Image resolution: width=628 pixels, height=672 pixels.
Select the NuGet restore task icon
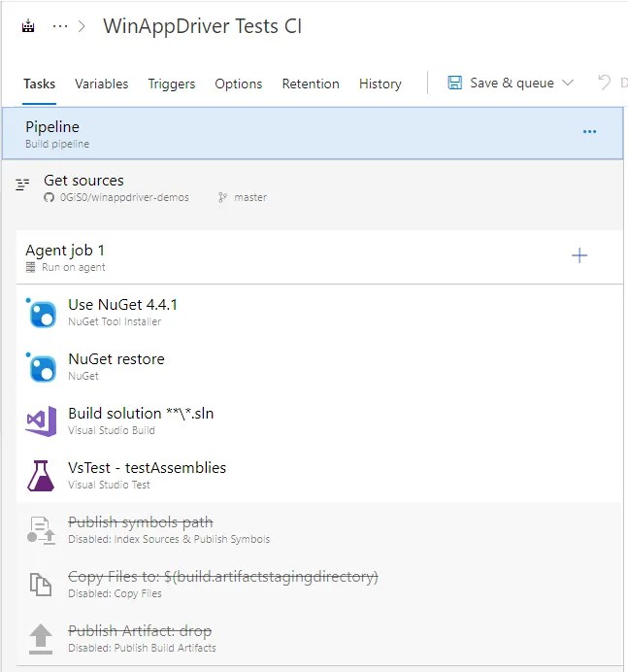click(42, 368)
